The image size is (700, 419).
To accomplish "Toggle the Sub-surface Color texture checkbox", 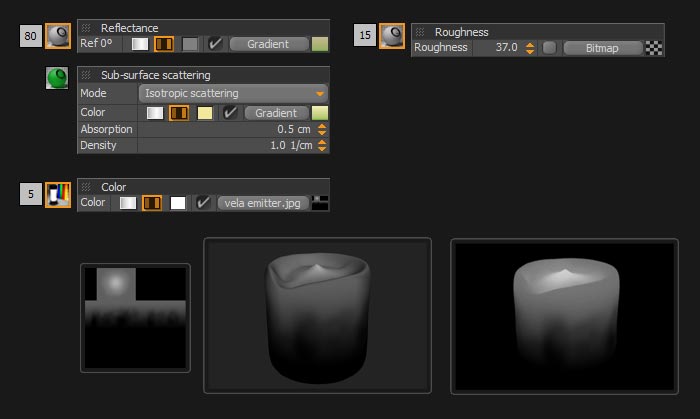I will [230, 113].
